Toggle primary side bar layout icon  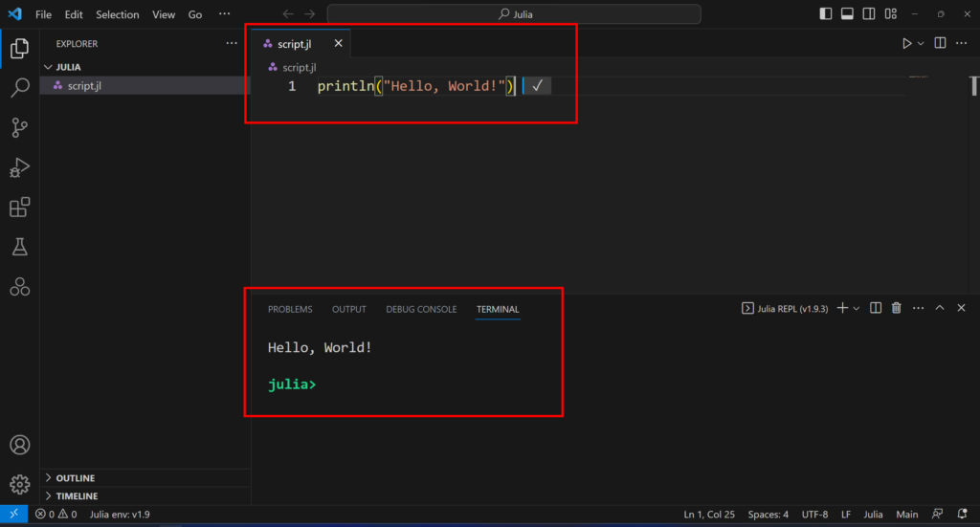coord(826,13)
